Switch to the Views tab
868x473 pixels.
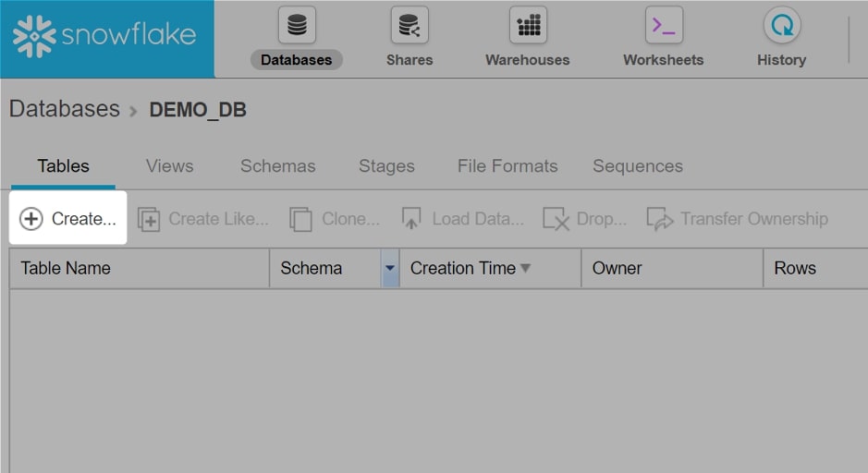point(169,166)
